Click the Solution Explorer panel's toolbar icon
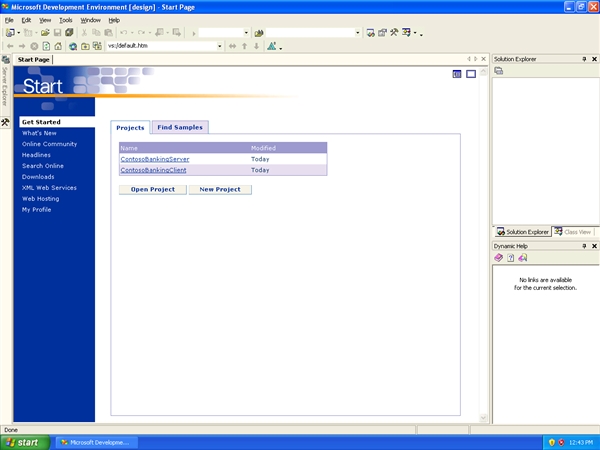Image resolution: width=600 pixels, height=450 pixels. click(499, 71)
